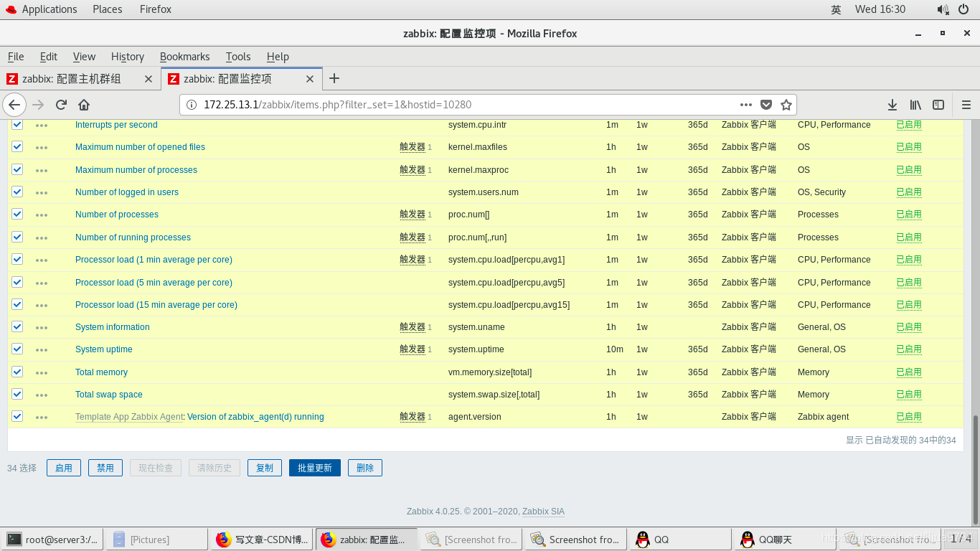Click the 英 input method indicator
Viewport: 980px width, 551px height.
click(836, 9)
